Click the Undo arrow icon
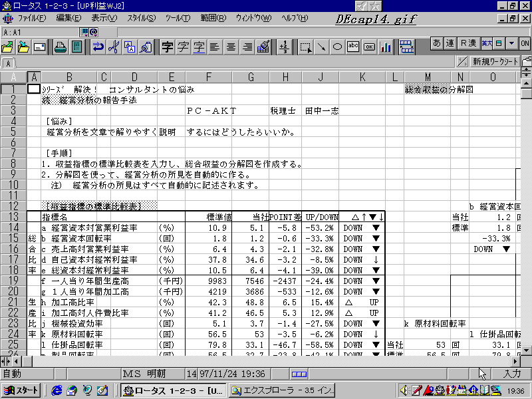 (x=98, y=47)
